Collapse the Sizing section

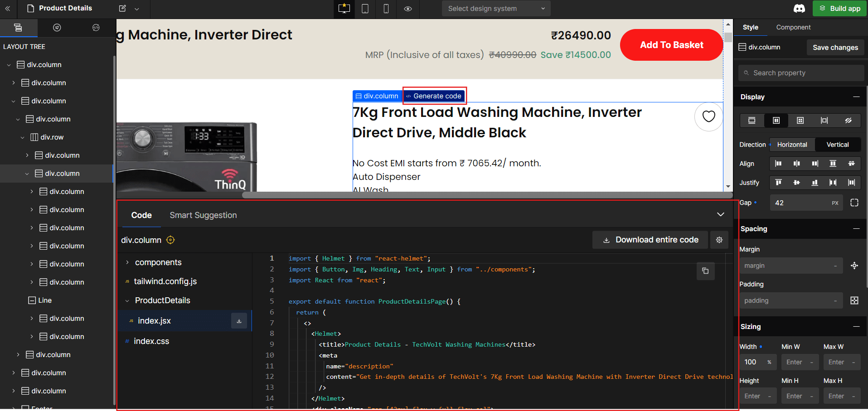coord(856,327)
